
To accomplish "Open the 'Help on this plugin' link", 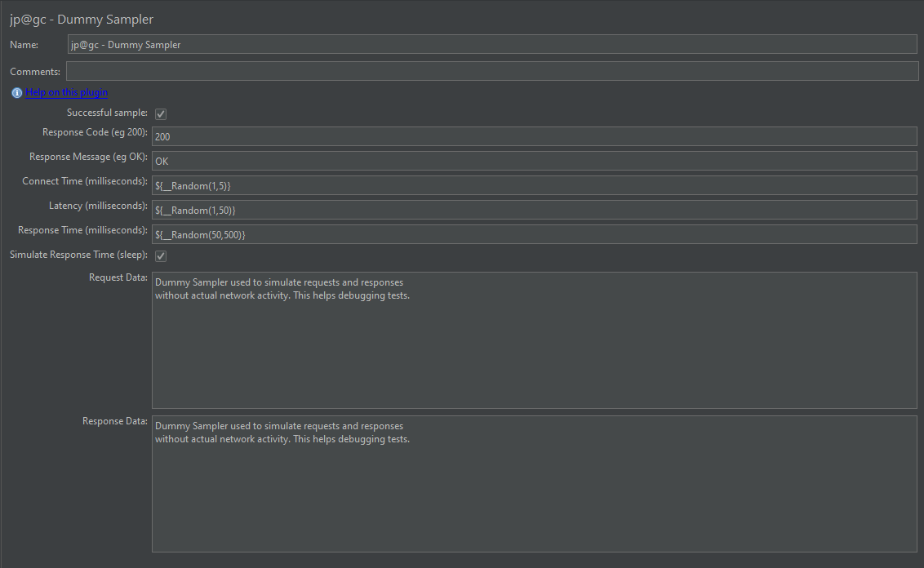I will pos(66,93).
